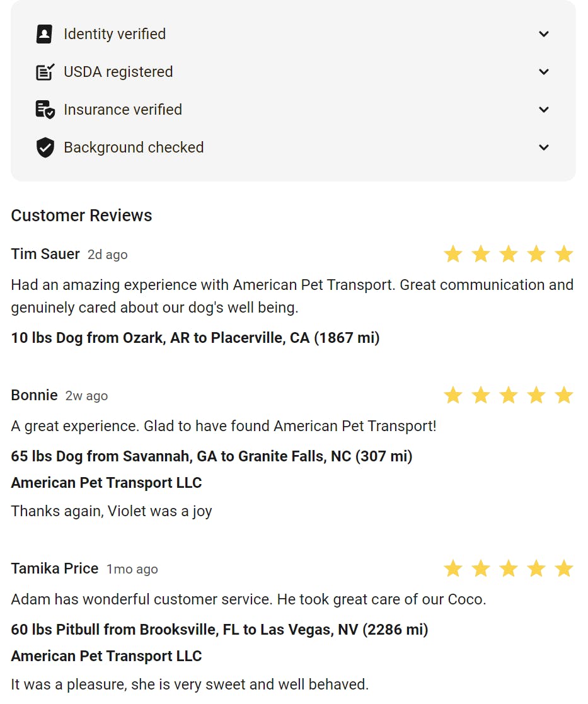Click the fifth star in Tim Sauer's rating
The width and height of the screenshot is (588, 704).
[x=563, y=254]
